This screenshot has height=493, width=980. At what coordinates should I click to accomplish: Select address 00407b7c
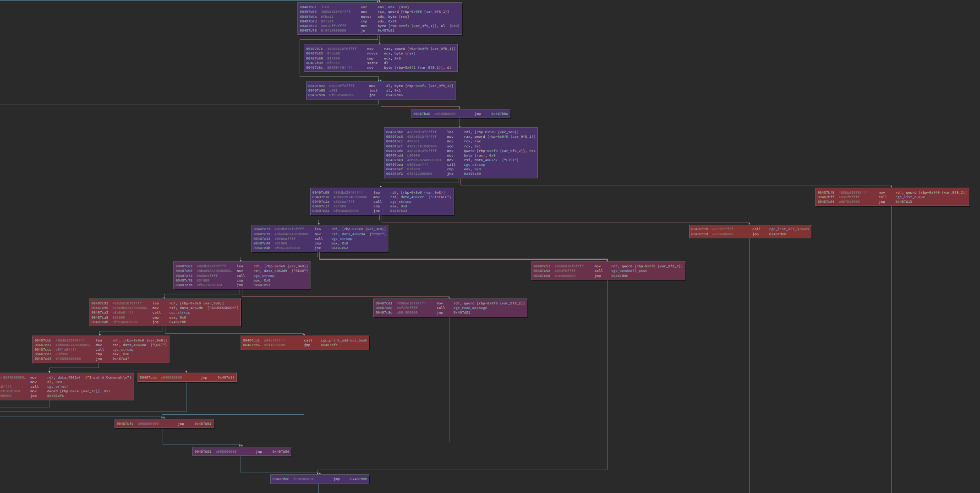tap(314, 49)
